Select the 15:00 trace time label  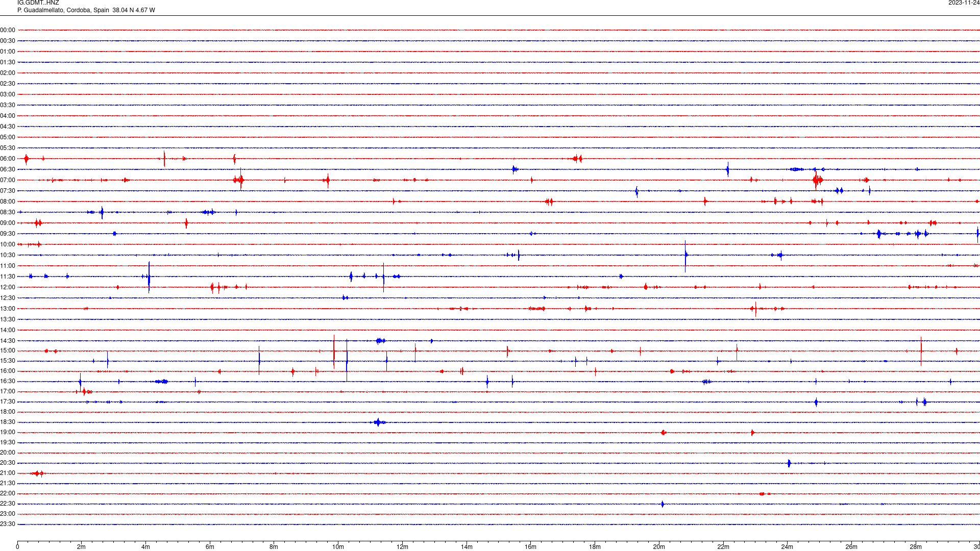8,351
